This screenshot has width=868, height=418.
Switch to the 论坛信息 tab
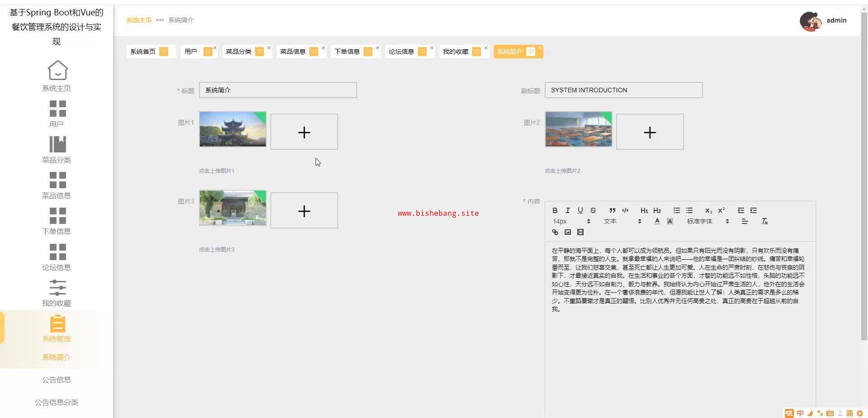click(401, 52)
